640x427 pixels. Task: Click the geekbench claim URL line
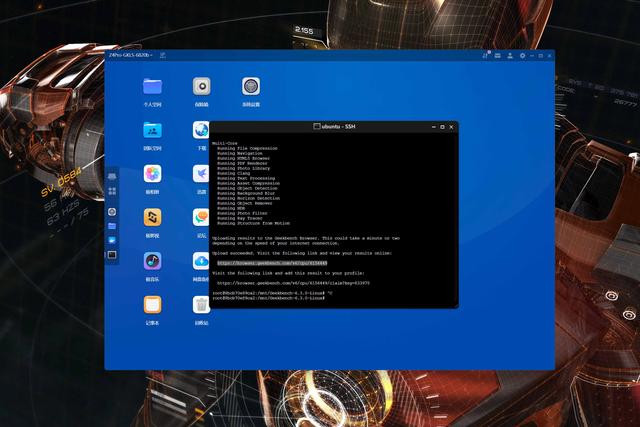293,283
